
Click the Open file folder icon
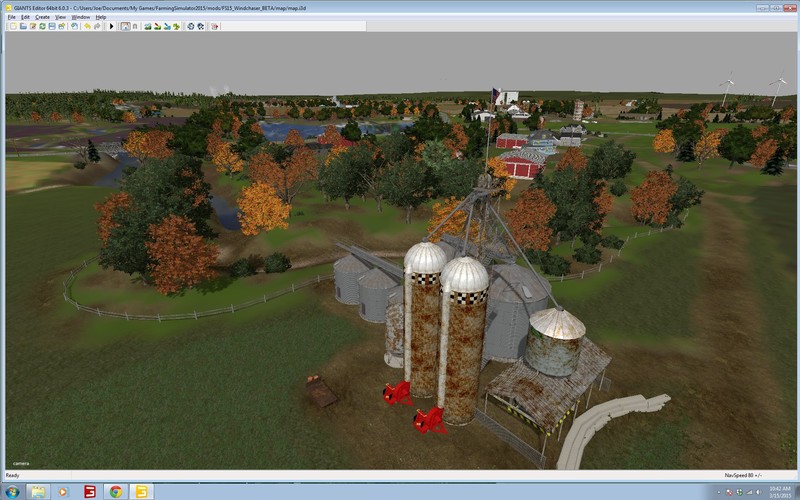click(x=23, y=26)
